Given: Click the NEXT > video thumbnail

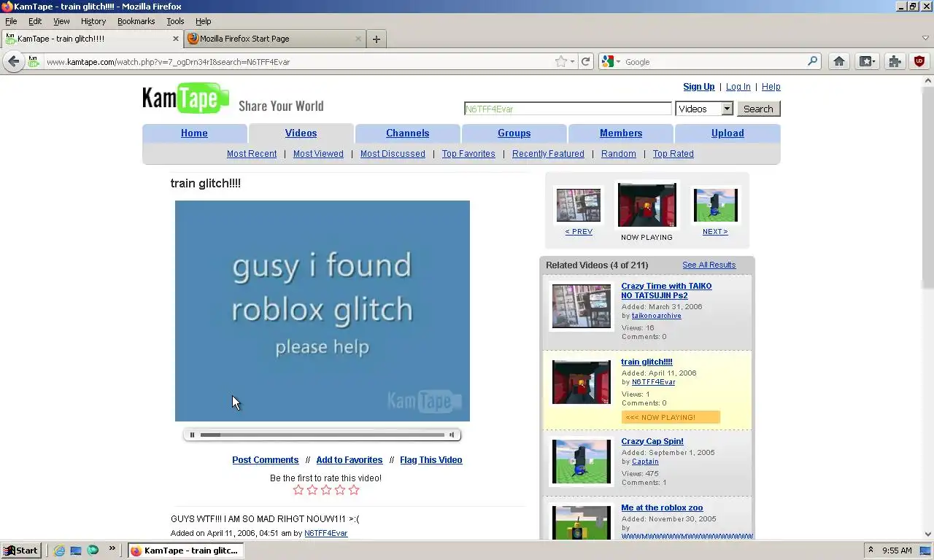Looking at the screenshot, I should point(715,205).
